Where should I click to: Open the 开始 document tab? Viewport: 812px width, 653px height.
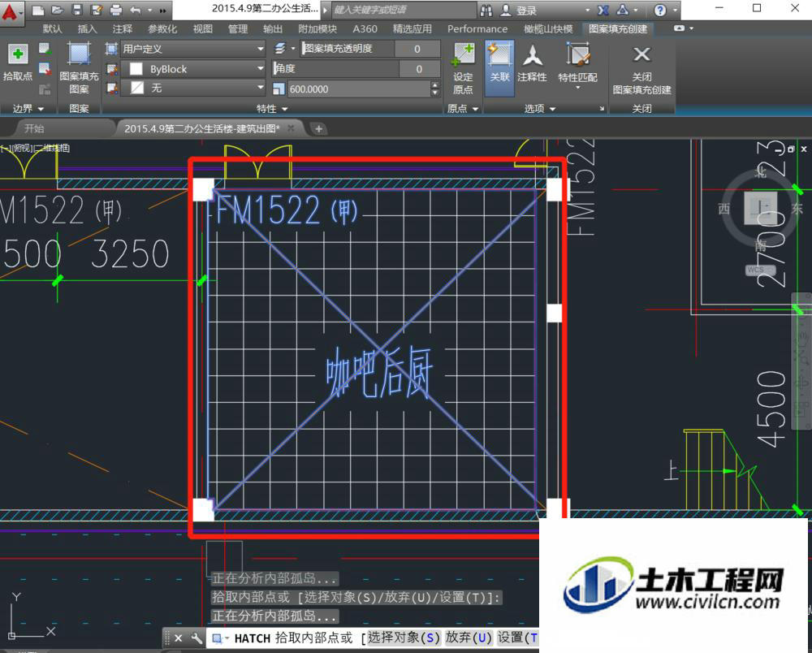[34, 128]
